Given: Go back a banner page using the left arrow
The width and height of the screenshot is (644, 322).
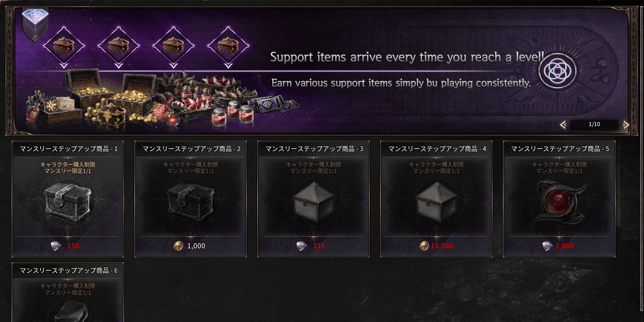Looking at the screenshot, I should click(564, 125).
